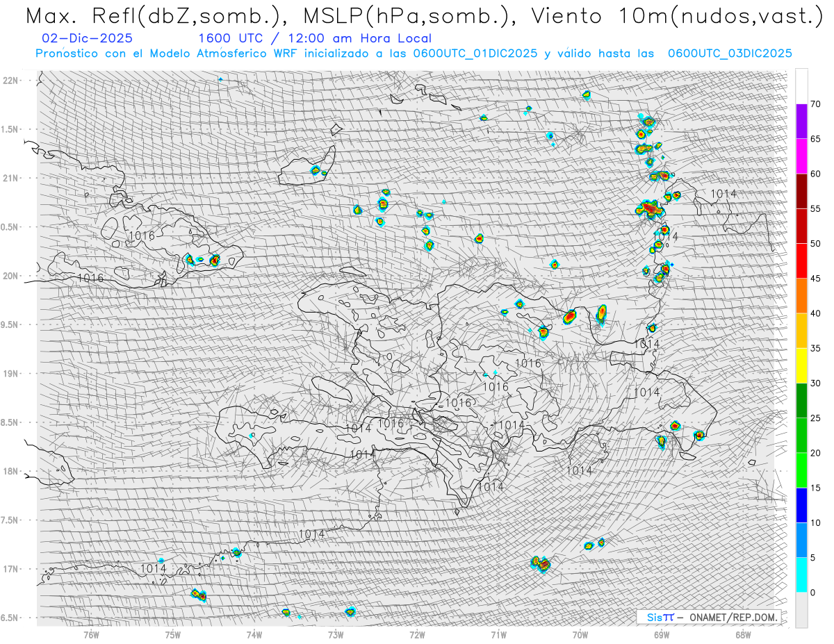
Task: Click the '21N' latitude axis label
Action: [x=10, y=178]
